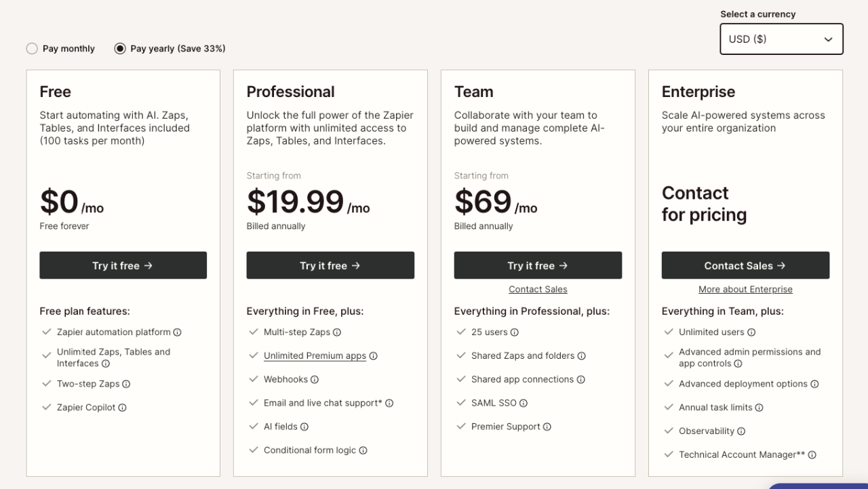Click Try it free on Free plan

[123, 266]
